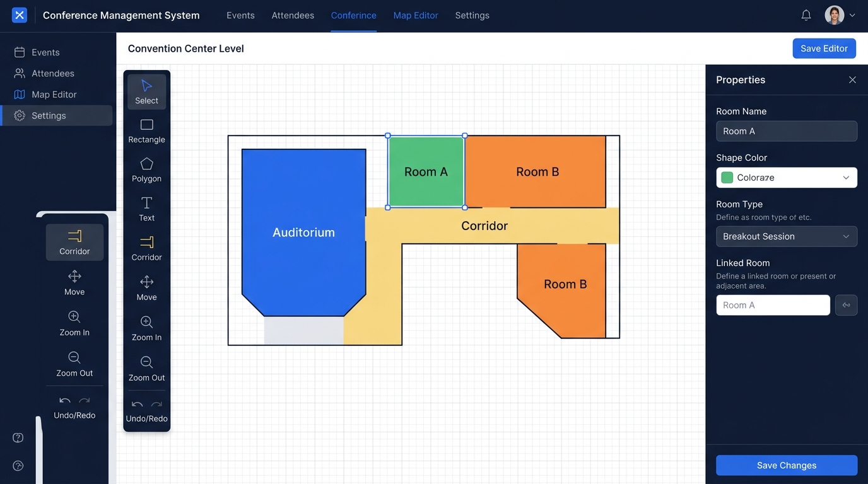Image resolution: width=868 pixels, height=484 pixels.
Task: Open the user profile avatar
Action: (834, 15)
